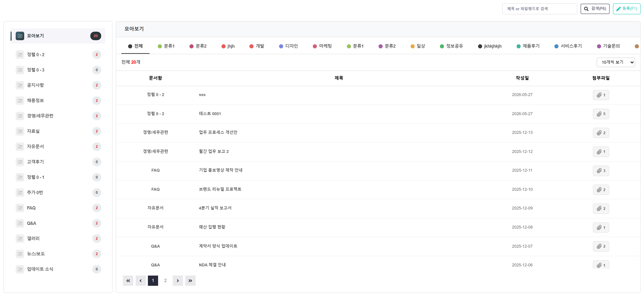Select the jhjh category tab
Screen dimensions: 644x296
pyautogui.click(x=228, y=46)
